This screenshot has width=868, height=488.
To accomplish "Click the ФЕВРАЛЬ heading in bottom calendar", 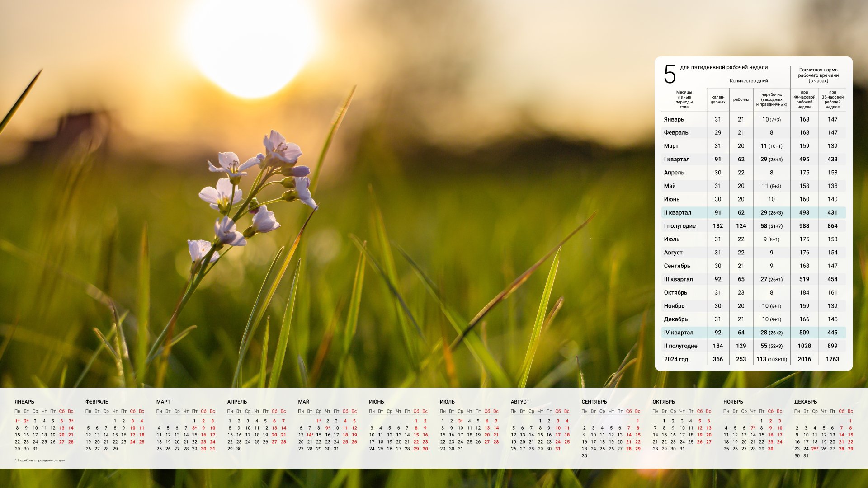I will coord(97,402).
